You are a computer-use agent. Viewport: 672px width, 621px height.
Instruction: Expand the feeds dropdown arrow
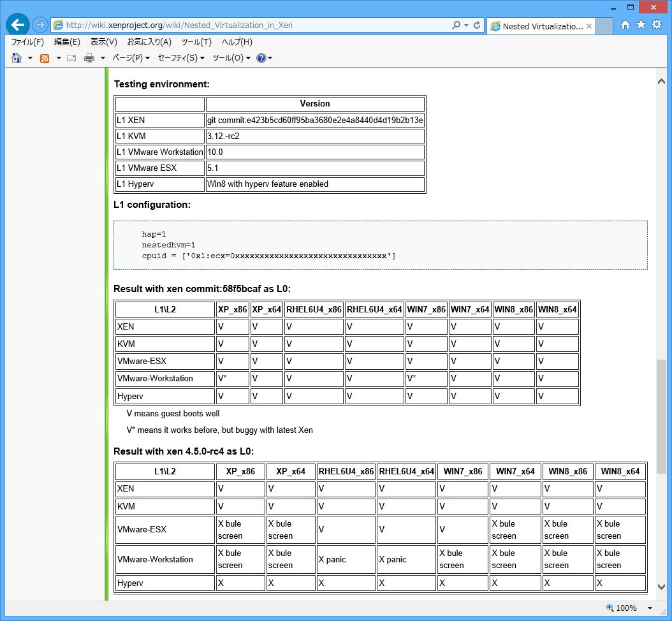click(x=58, y=58)
